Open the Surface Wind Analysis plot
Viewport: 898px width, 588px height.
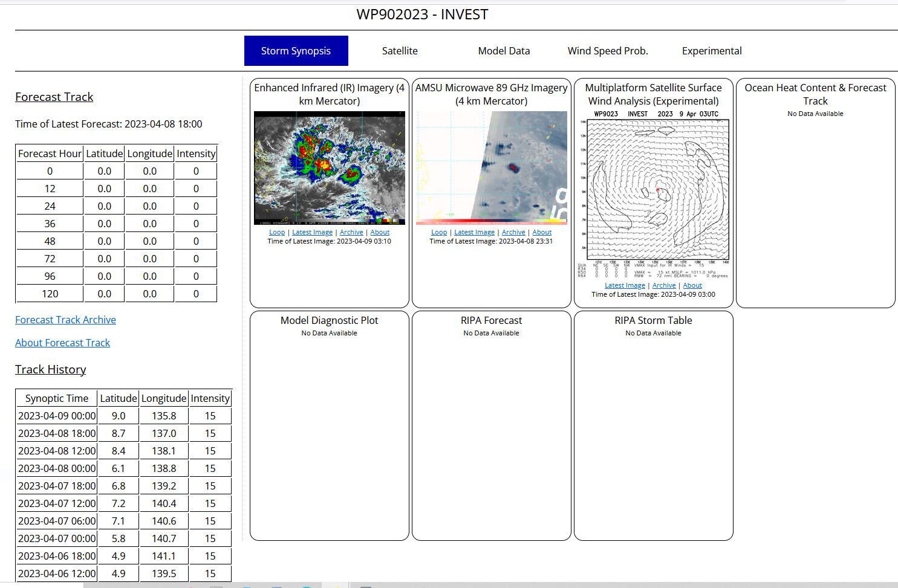(x=654, y=193)
